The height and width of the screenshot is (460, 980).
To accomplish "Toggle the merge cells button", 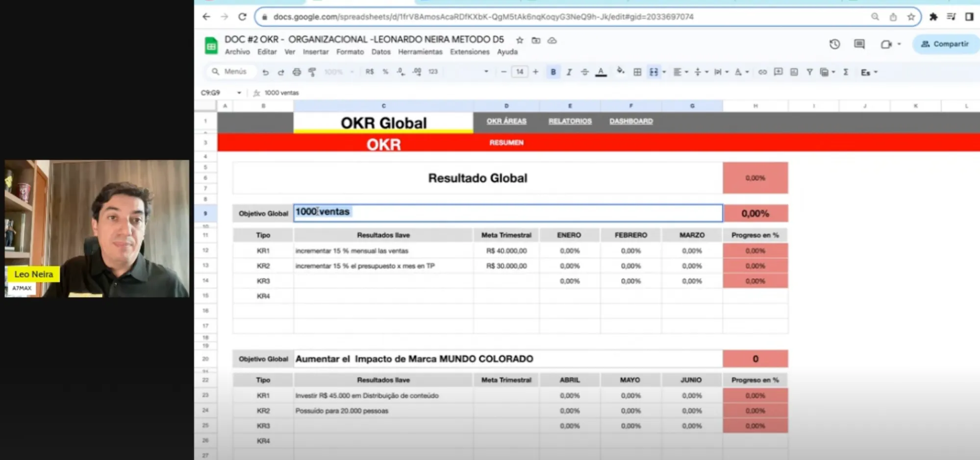I will (x=653, y=72).
